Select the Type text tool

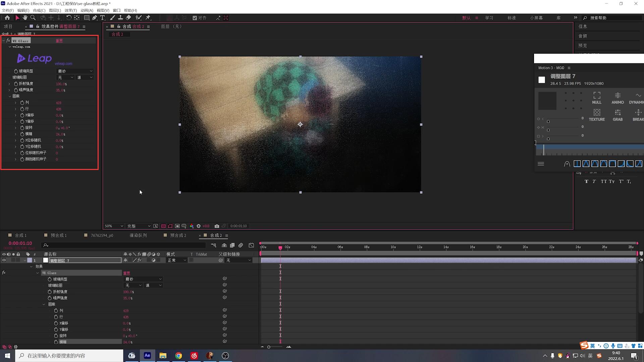tap(103, 18)
